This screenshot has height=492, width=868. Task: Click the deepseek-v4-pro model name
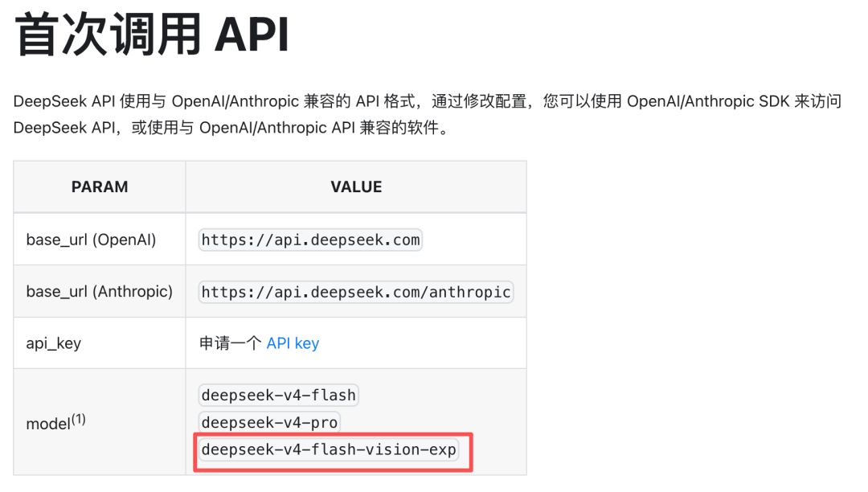(269, 422)
